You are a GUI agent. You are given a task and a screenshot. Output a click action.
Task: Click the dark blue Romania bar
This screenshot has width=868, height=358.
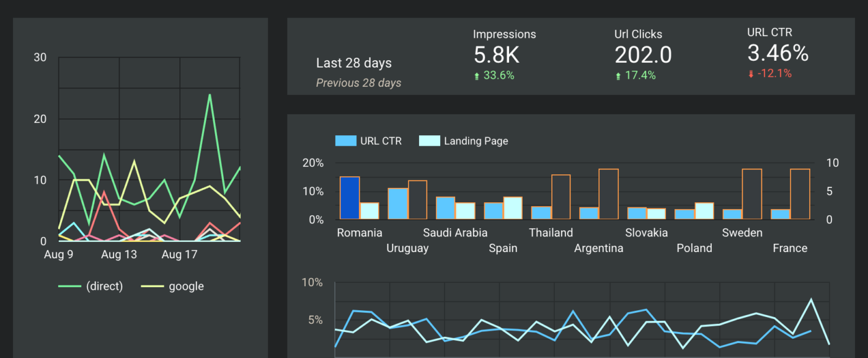pos(348,199)
